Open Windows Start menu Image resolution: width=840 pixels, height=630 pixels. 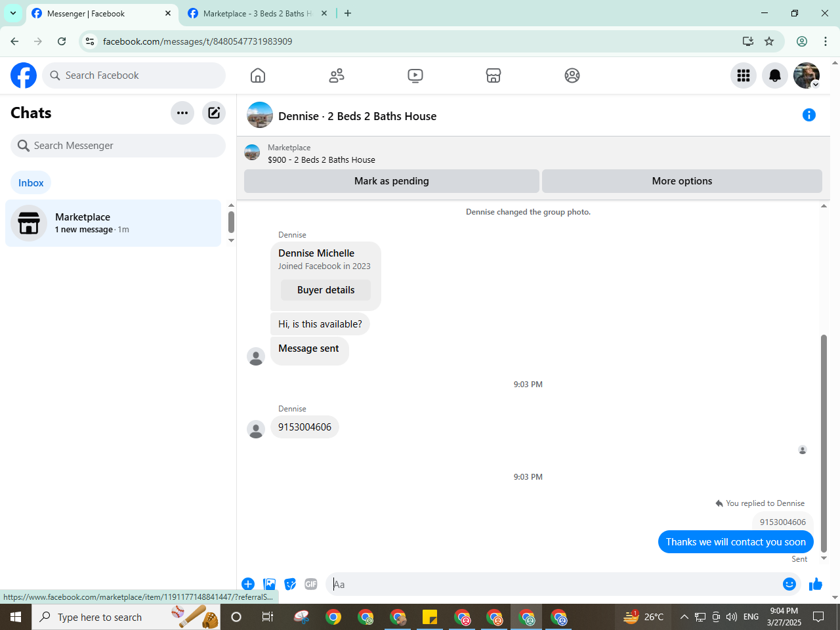16,617
